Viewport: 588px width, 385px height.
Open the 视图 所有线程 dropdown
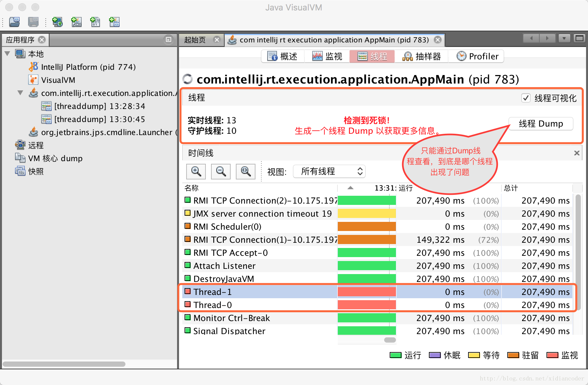pos(329,171)
